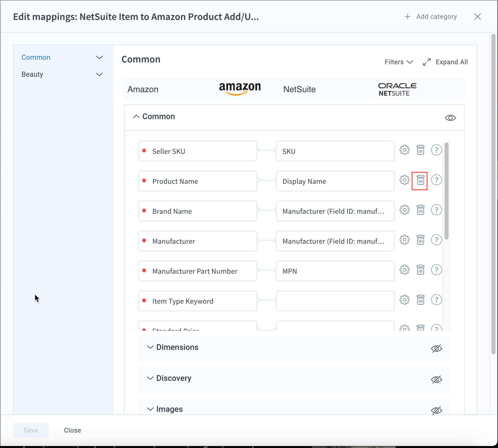Click the Display Name NetSuite field
The height and width of the screenshot is (448, 498).
coord(335,181)
